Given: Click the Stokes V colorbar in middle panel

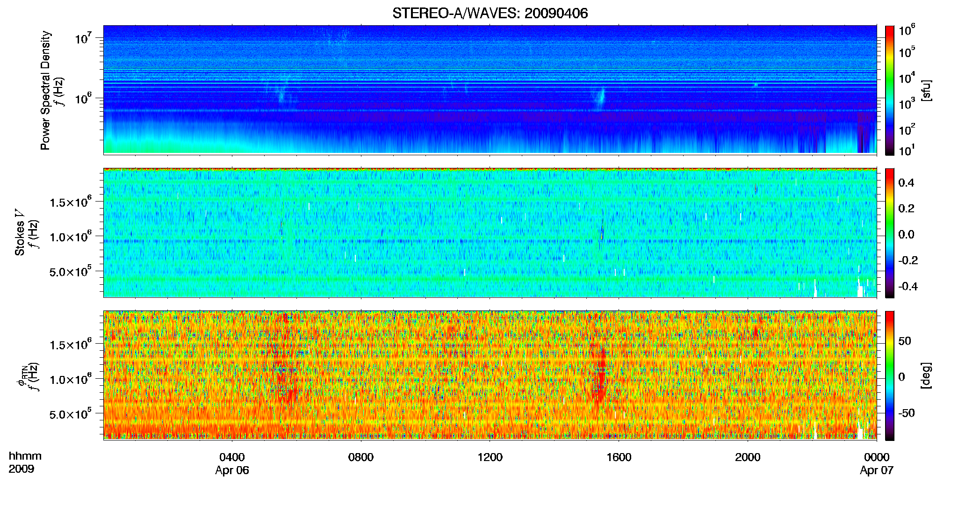Looking at the screenshot, I should [890, 233].
